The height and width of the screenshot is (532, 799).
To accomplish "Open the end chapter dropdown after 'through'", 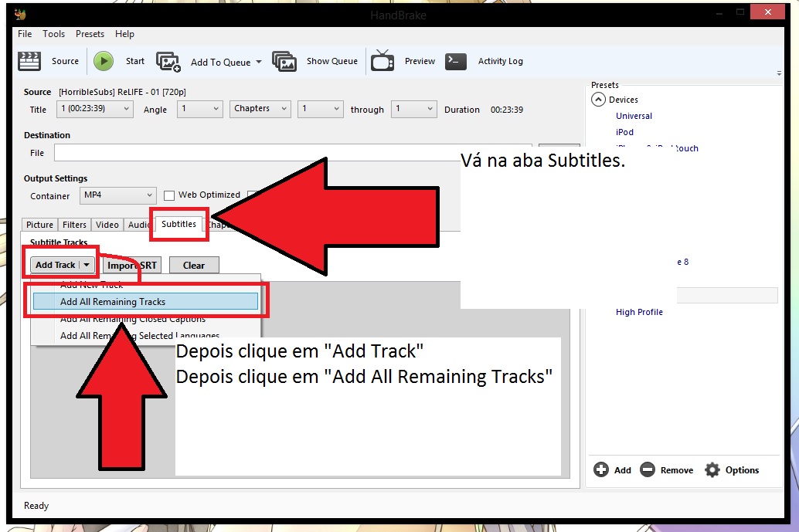I will (413, 109).
